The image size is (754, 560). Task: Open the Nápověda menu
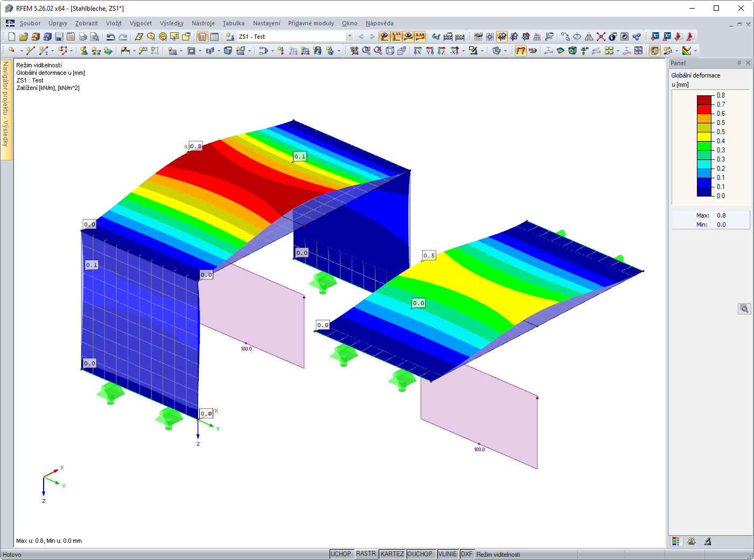[x=380, y=23]
